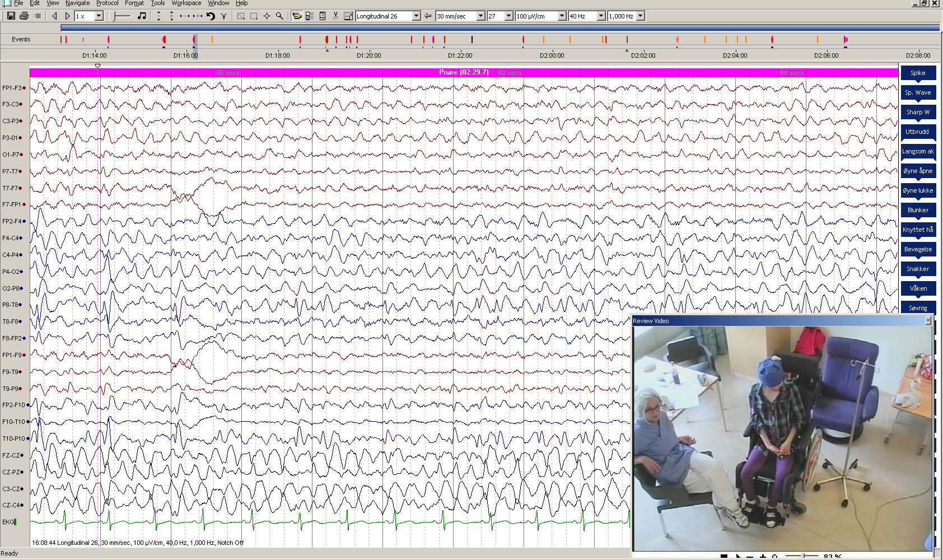Click the Sp. Wave event button
The height and width of the screenshot is (560, 943).
point(918,92)
